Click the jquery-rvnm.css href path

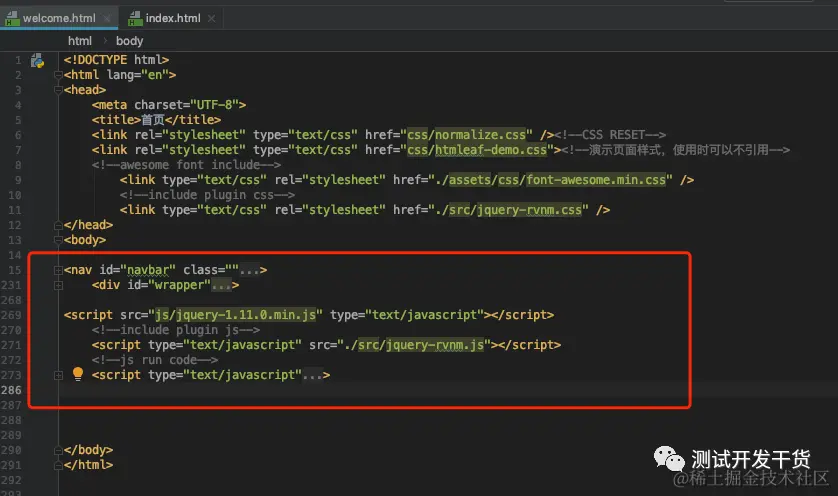tap(529, 210)
